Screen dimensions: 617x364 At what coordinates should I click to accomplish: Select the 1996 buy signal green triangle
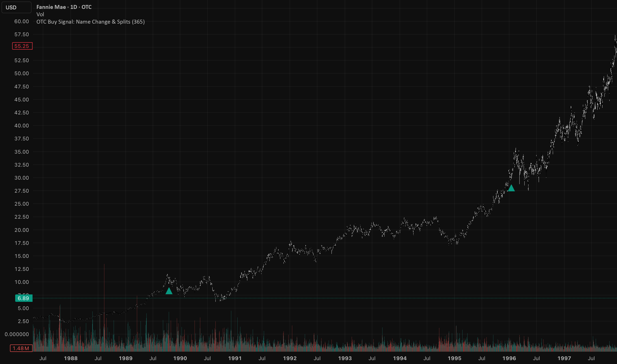coord(511,188)
